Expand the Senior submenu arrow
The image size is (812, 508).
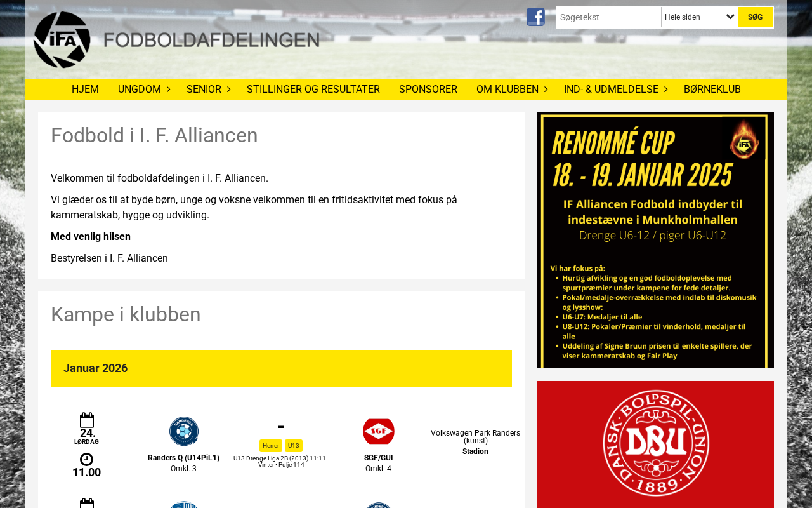(x=228, y=90)
